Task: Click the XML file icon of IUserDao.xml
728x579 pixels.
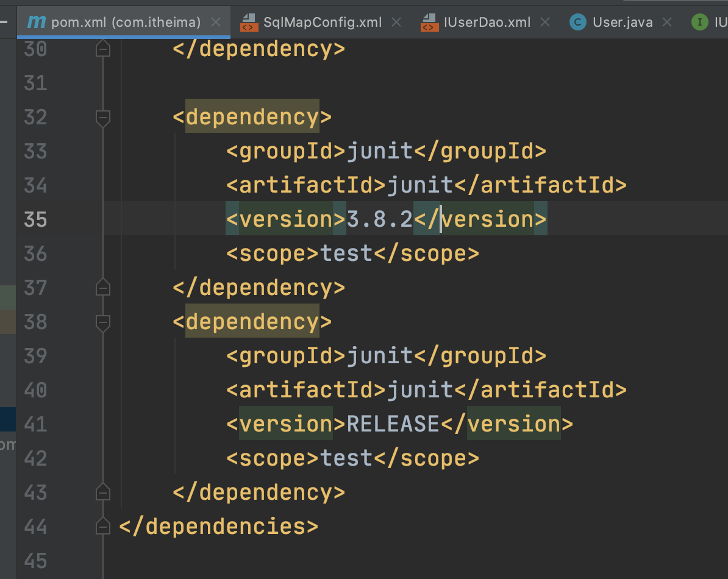Action: point(429,22)
